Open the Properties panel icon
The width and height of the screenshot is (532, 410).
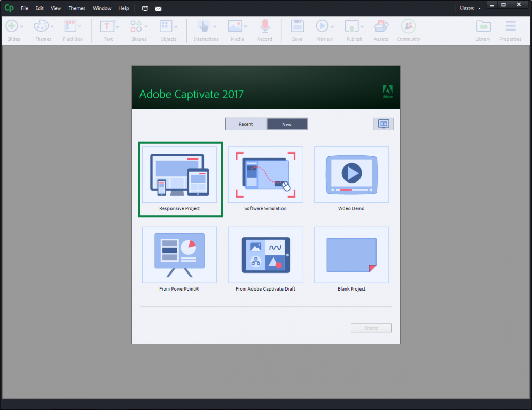click(x=511, y=26)
